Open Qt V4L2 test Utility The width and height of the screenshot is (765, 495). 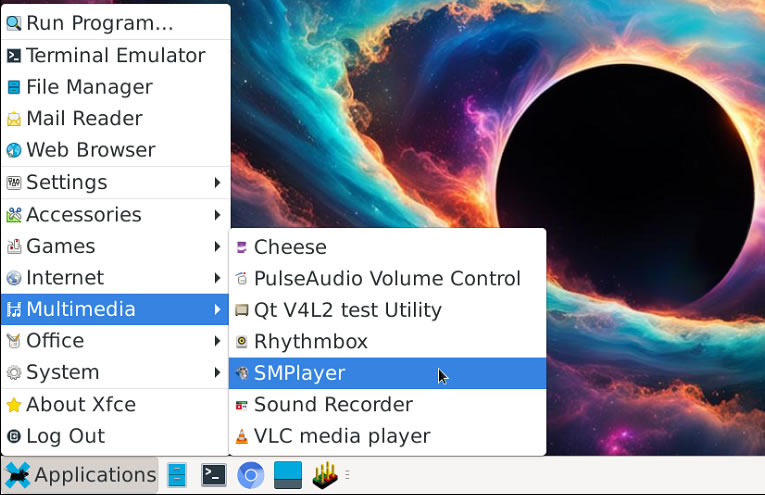point(347,310)
